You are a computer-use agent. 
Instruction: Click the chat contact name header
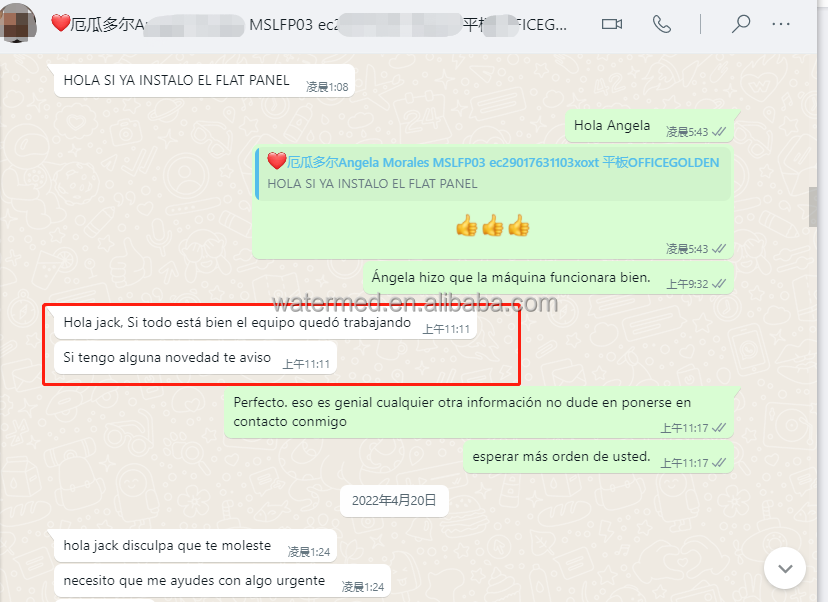coord(309,24)
